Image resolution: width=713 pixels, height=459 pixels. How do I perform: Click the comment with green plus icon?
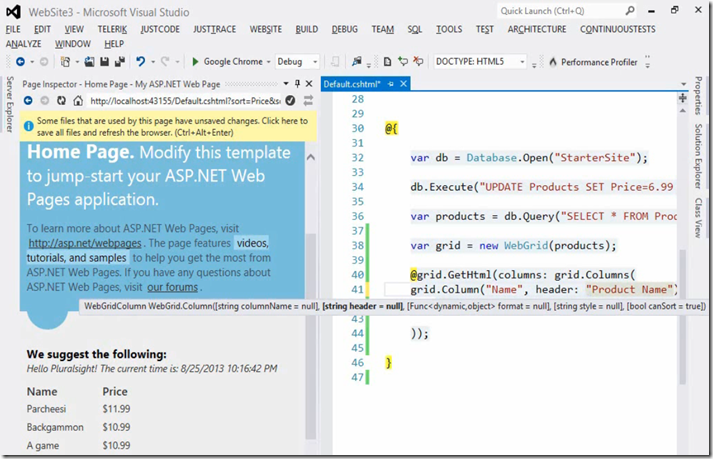click(403, 61)
